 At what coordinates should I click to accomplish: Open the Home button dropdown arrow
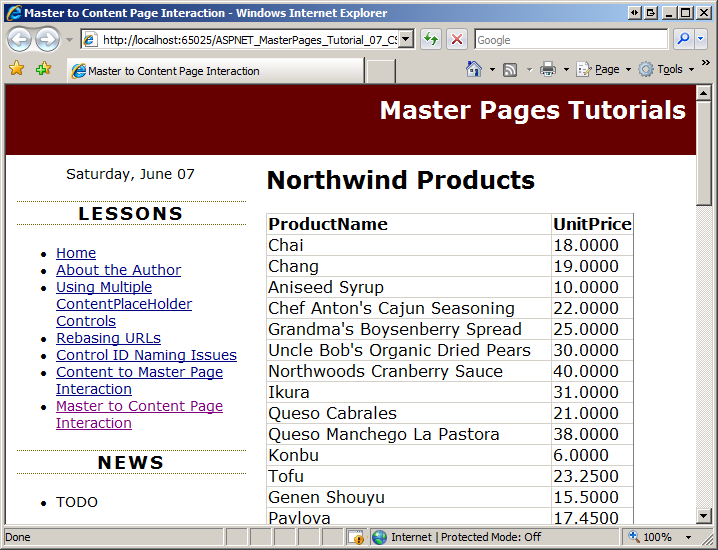pos(492,70)
